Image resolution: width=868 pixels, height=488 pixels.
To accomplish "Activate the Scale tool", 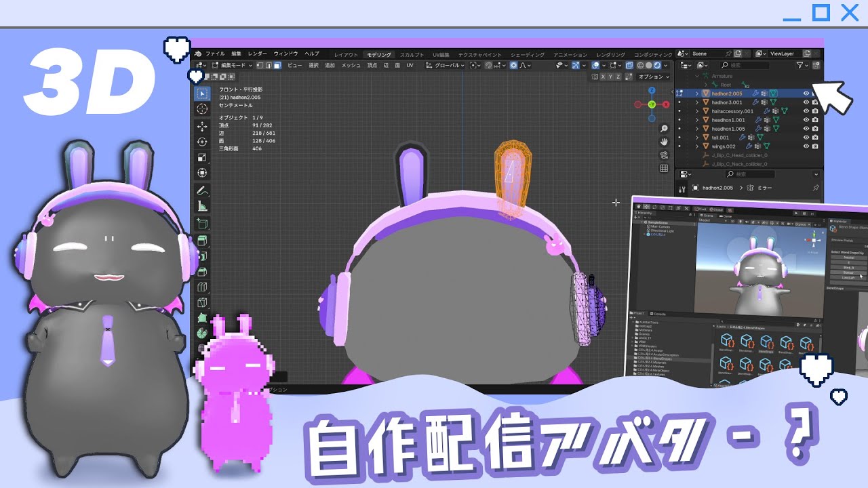I will tap(202, 157).
